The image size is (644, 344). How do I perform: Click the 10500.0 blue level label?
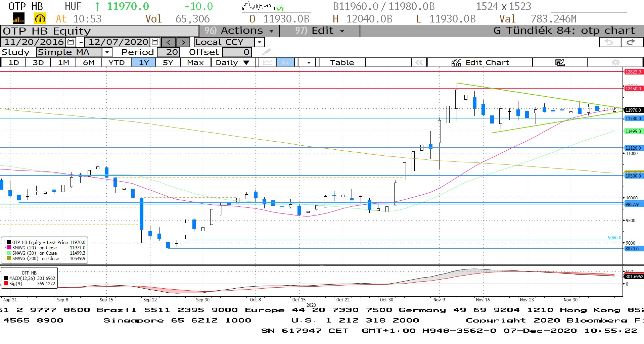(x=633, y=176)
